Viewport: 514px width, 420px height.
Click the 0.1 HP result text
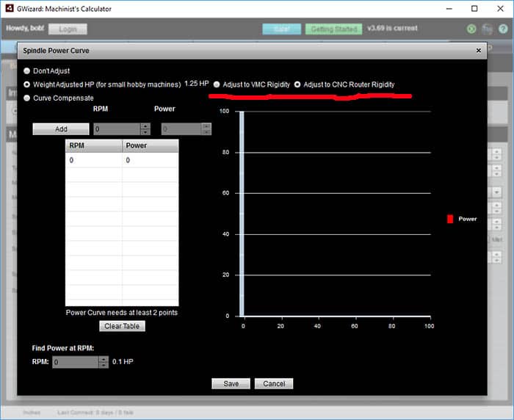coord(123,362)
